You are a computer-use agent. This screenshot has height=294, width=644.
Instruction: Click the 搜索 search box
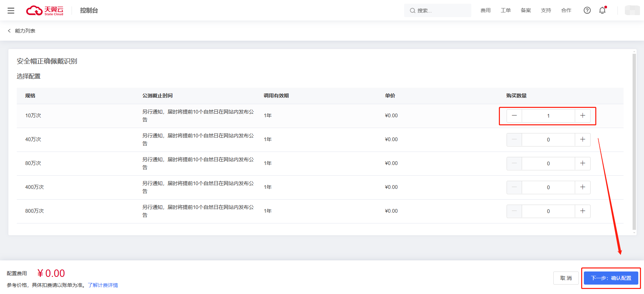pos(437,10)
